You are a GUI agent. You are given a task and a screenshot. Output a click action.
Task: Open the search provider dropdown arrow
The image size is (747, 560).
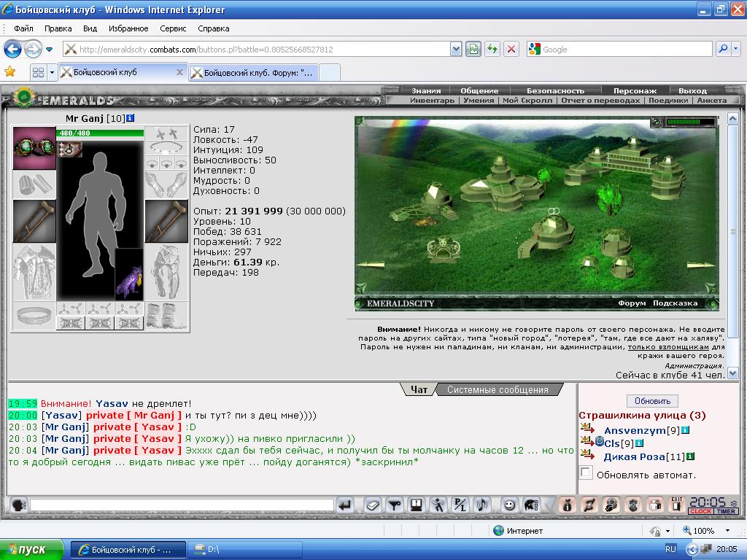735,49
